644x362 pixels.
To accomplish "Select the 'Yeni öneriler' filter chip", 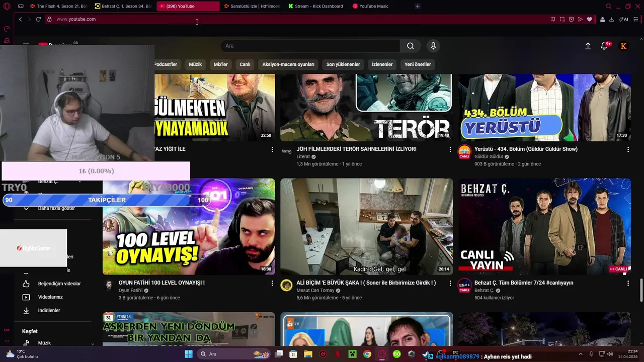I will coord(418,64).
